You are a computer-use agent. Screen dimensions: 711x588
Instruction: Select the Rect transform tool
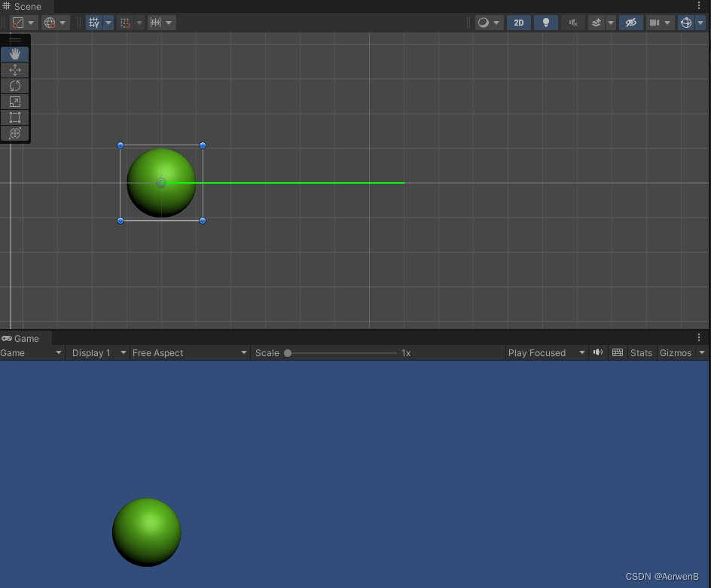(x=15, y=117)
